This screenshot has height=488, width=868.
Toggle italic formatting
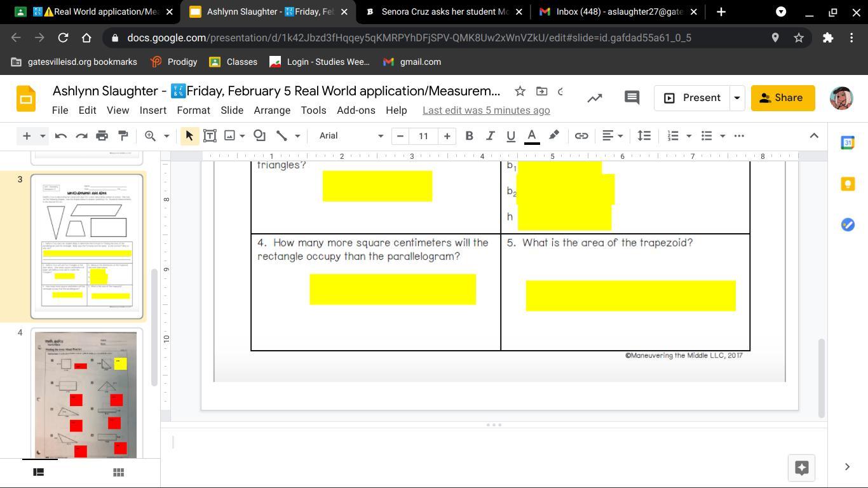click(x=490, y=135)
